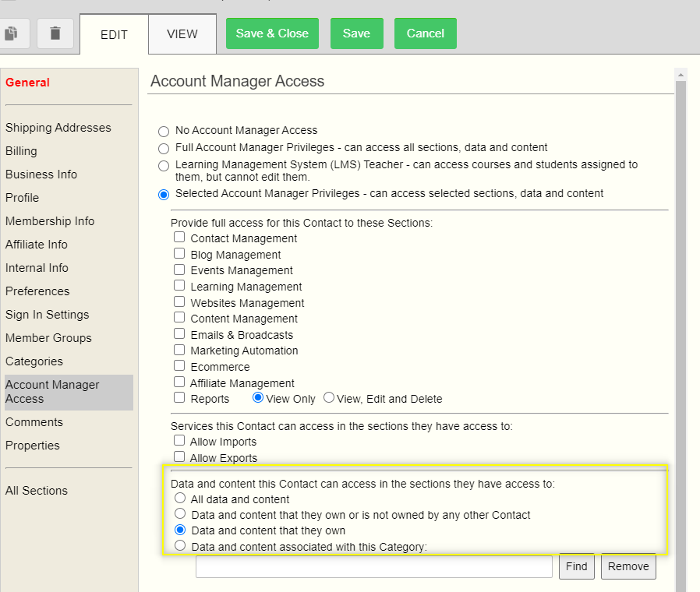Click the copy/duplicate record icon
The image size is (700, 592).
click(x=12, y=33)
